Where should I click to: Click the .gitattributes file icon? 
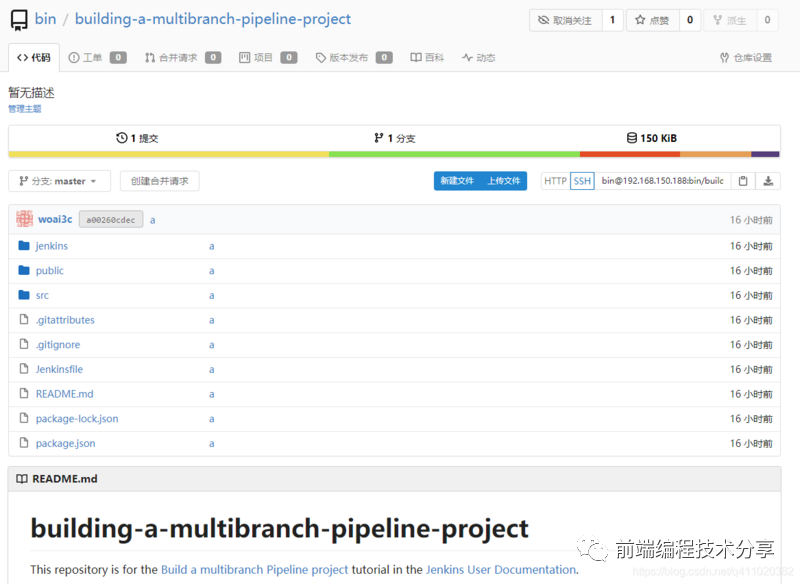[x=24, y=319]
